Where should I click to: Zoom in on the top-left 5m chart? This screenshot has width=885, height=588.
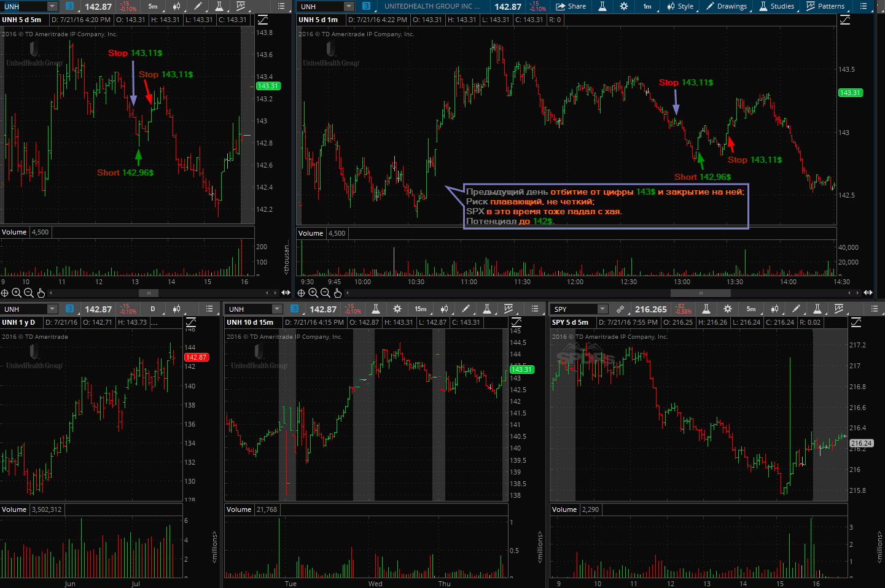coord(17,293)
